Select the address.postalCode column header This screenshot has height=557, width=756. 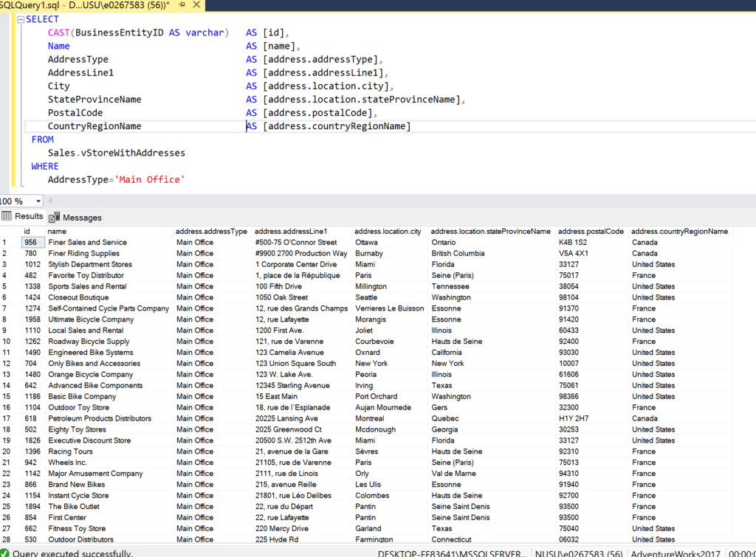591,231
